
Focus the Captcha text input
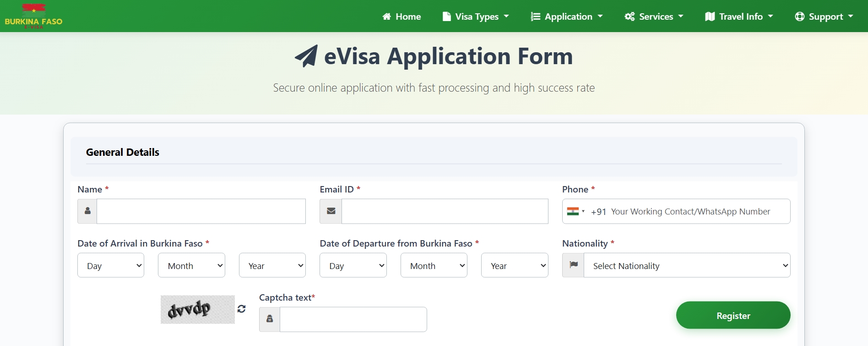coord(353,319)
